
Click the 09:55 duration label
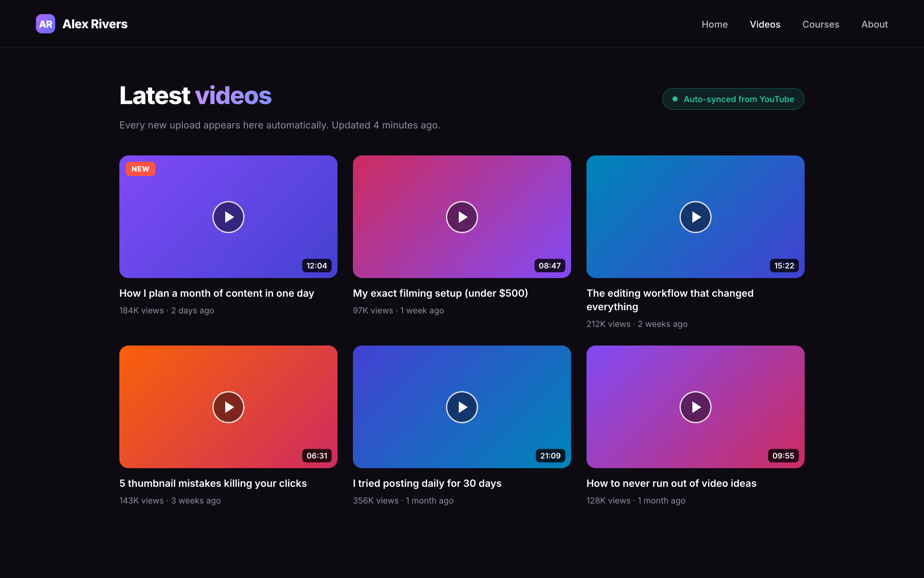783,456
